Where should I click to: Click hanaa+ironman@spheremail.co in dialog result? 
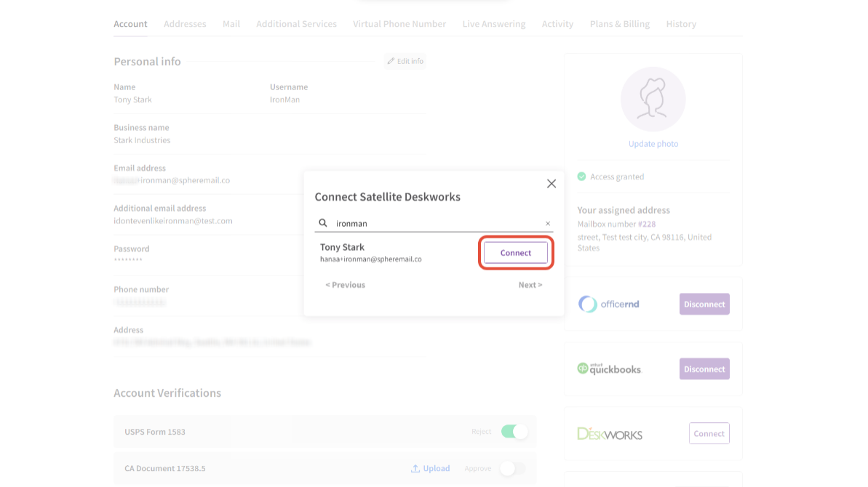coord(371,259)
